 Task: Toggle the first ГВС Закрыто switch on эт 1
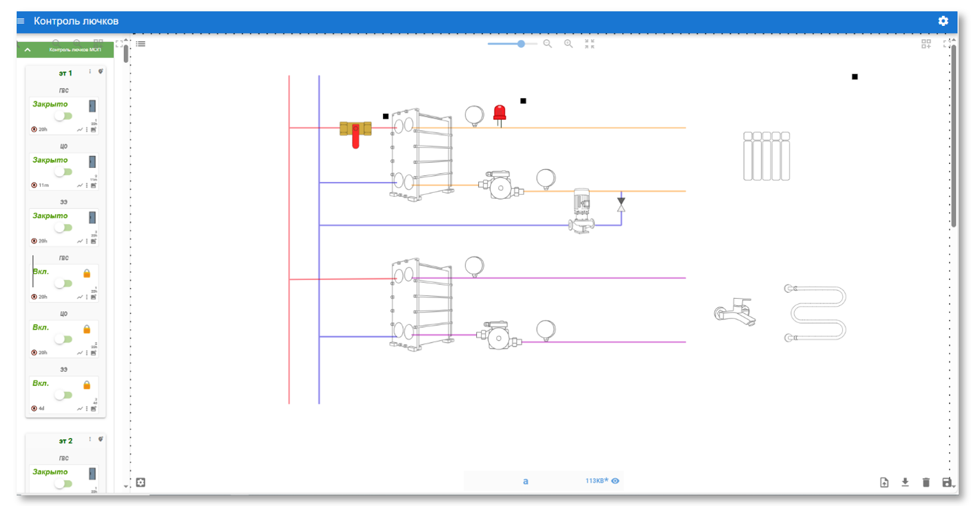tap(63, 116)
